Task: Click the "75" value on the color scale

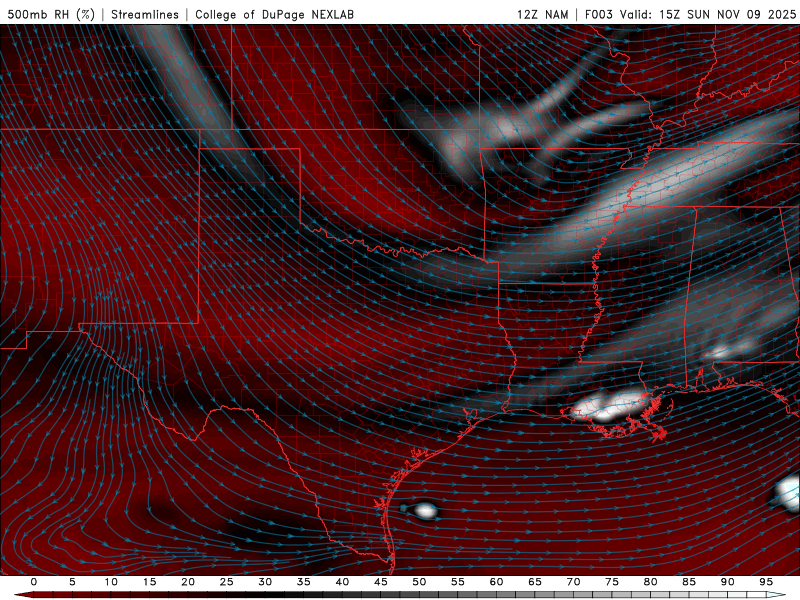Action: [612, 582]
